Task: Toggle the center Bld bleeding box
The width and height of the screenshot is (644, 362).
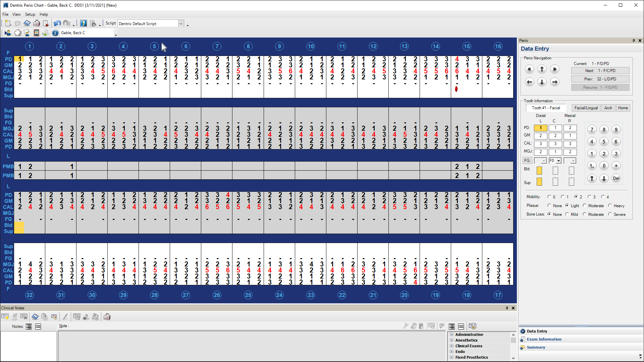Action: click(x=555, y=171)
